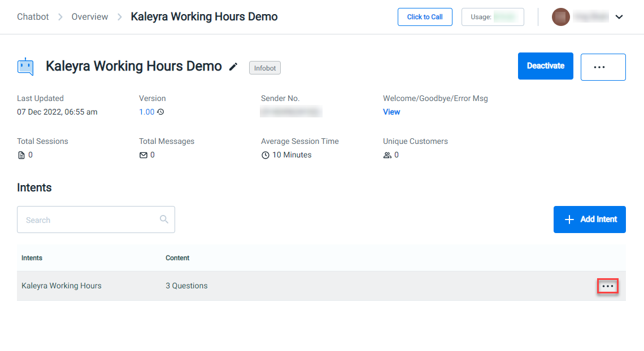Image resolution: width=644 pixels, height=351 pixels.
Task: Select the Kaleyra Working Hours intent name
Action: pyautogui.click(x=61, y=286)
